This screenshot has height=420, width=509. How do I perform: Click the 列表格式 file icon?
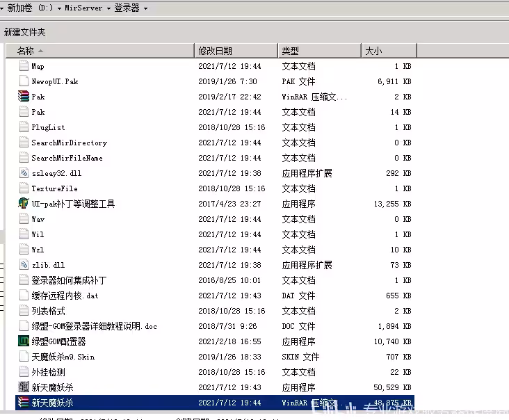tap(24, 310)
